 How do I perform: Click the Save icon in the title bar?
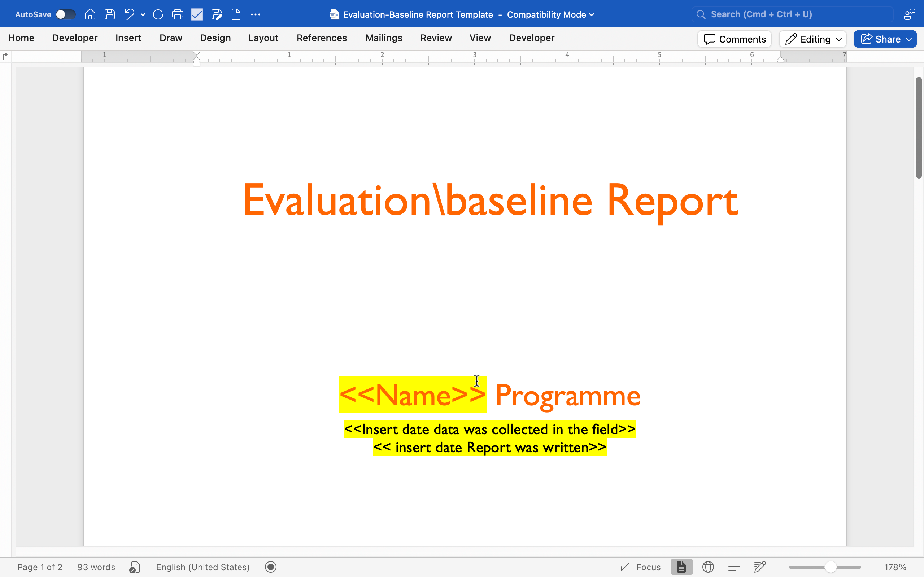pos(110,14)
